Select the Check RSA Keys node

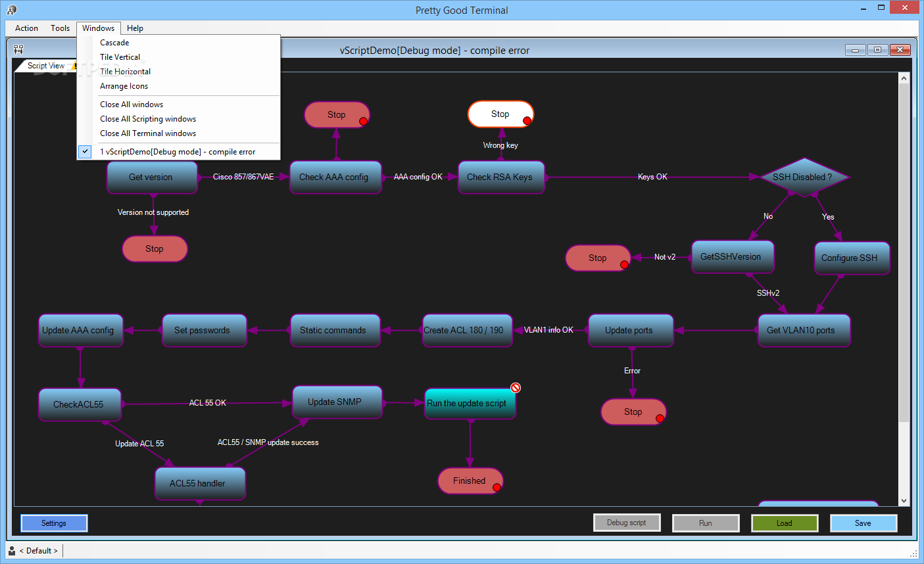(x=501, y=177)
